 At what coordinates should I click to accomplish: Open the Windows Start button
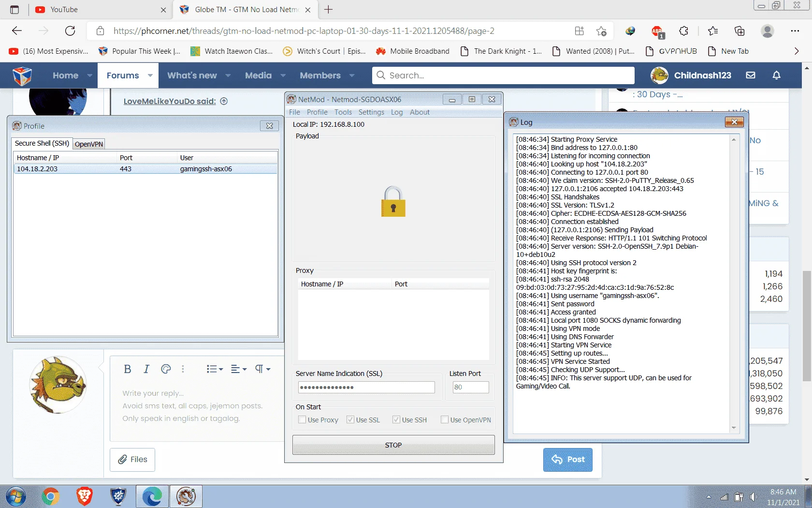[x=16, y=497]
